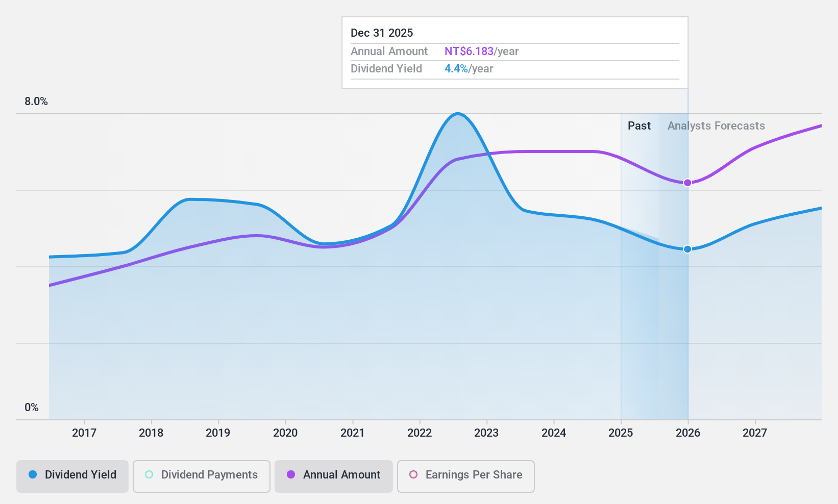Click the 2020 x-axis label

[x=285, y=433]
